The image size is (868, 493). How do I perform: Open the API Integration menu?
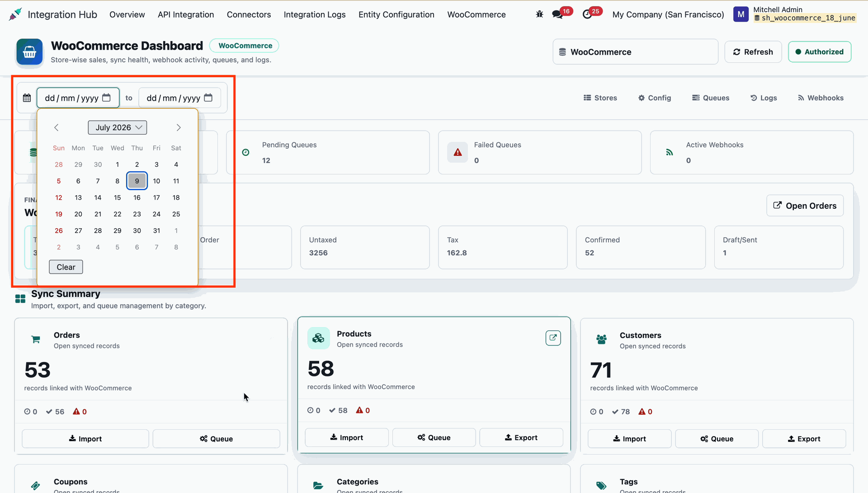[186, 14]
